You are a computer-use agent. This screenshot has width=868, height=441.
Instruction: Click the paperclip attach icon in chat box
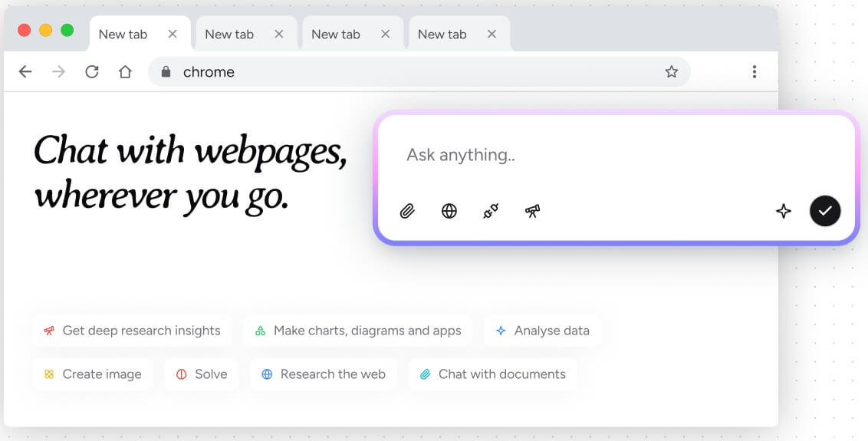click(x=407, y=211)
